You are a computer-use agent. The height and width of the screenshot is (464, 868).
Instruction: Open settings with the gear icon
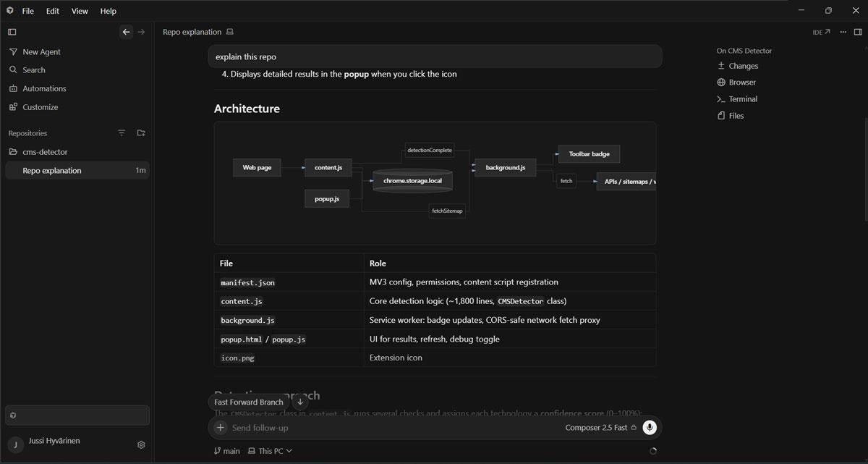141,444
